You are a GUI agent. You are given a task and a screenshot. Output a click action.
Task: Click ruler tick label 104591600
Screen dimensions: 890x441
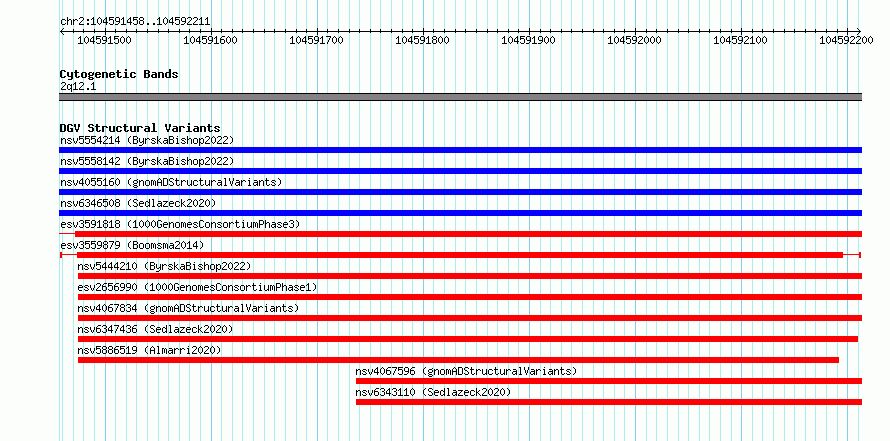point(211,40)
